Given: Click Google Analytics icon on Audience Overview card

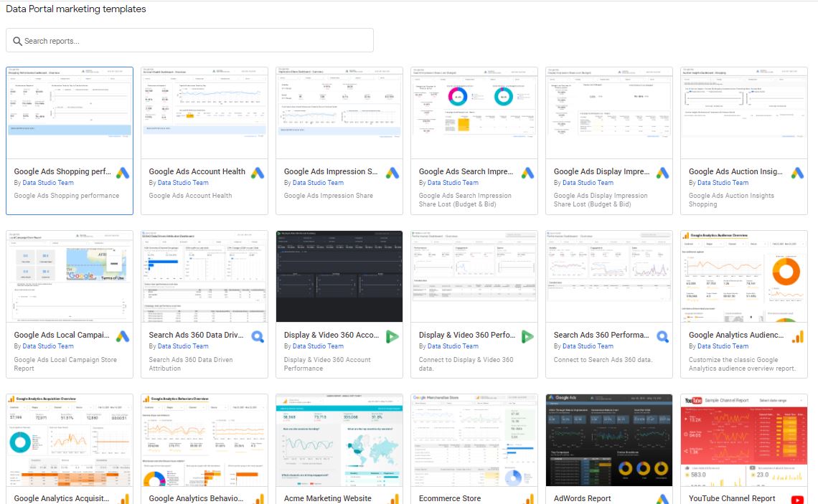Looking at the screenshot, I should click(x=797, y=336).
